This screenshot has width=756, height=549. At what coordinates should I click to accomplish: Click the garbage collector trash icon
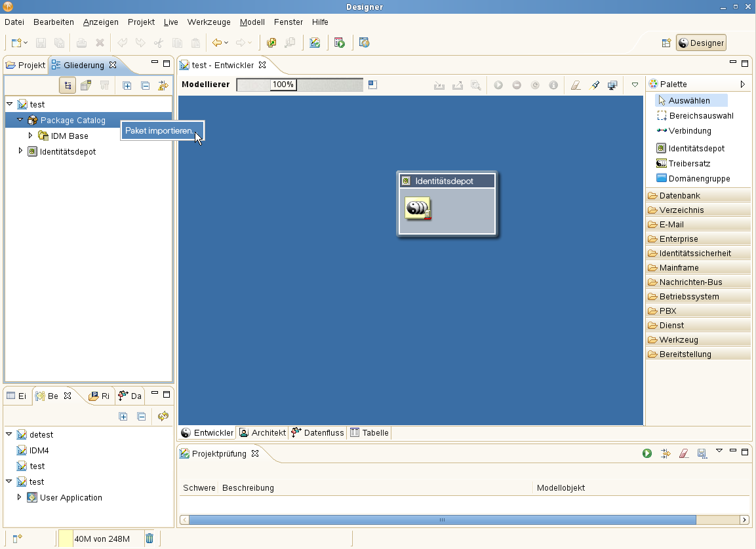149,539
